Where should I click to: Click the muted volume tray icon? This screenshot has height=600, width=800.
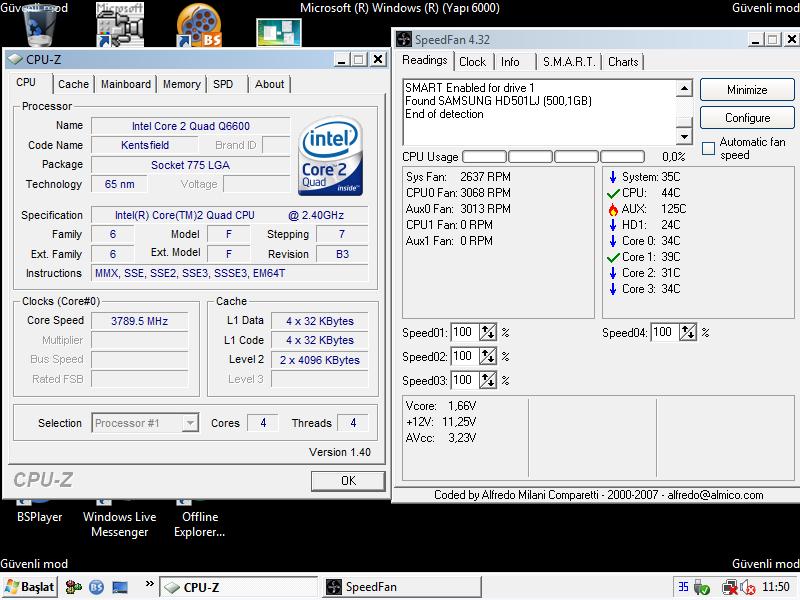pyautogui.click(x=747, y=588)
